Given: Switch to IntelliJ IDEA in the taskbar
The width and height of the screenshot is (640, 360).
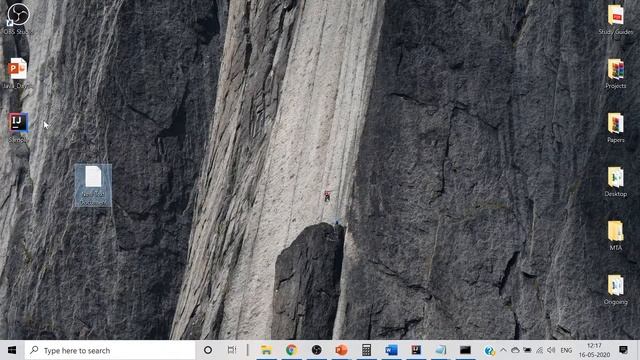Looking at the screenshot, I should click(416, 350).
